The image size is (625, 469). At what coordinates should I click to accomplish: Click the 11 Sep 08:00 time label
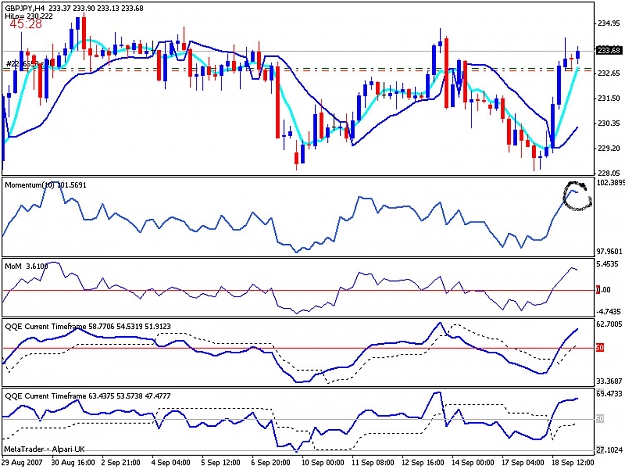point(373,463)
